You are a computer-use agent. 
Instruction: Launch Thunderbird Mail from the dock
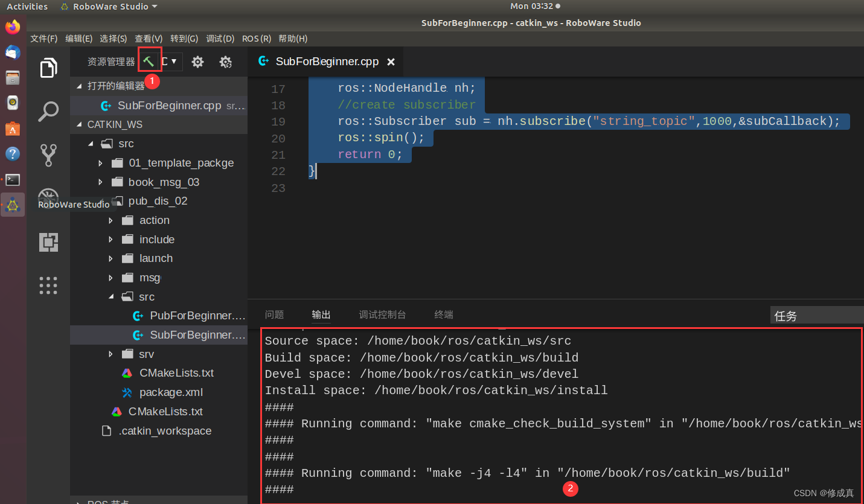pos(13,52)
